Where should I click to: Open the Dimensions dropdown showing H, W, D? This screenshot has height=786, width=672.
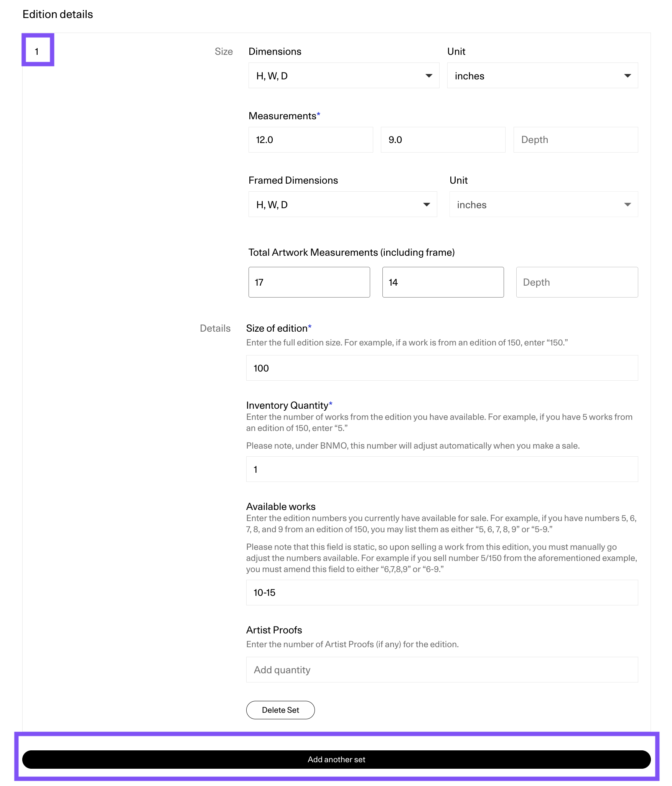click(343, 76)
